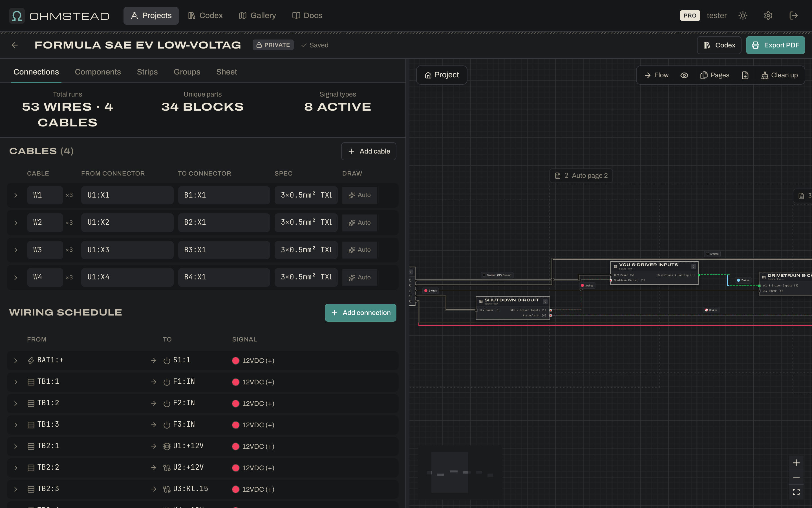Screen dimensions: 812x508
Task: Toggle the PRIVATE lock badge
Action: click(x=273, y=45)
